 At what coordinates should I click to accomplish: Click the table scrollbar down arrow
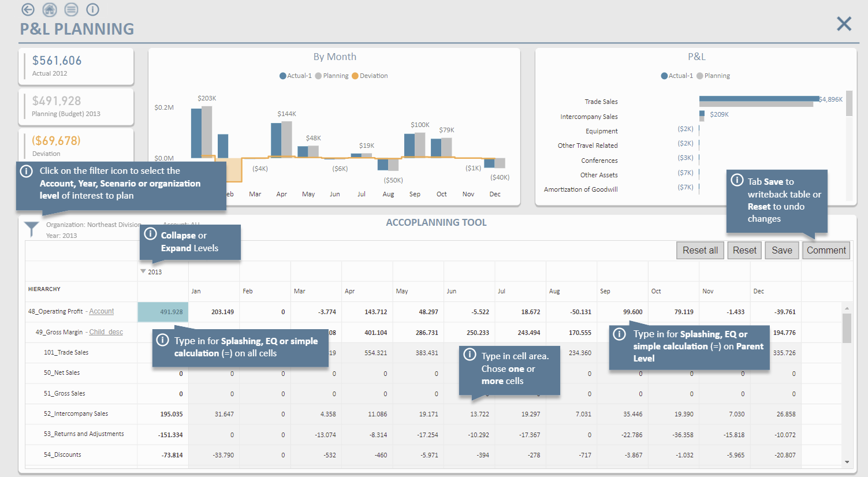tap(847, 462)
